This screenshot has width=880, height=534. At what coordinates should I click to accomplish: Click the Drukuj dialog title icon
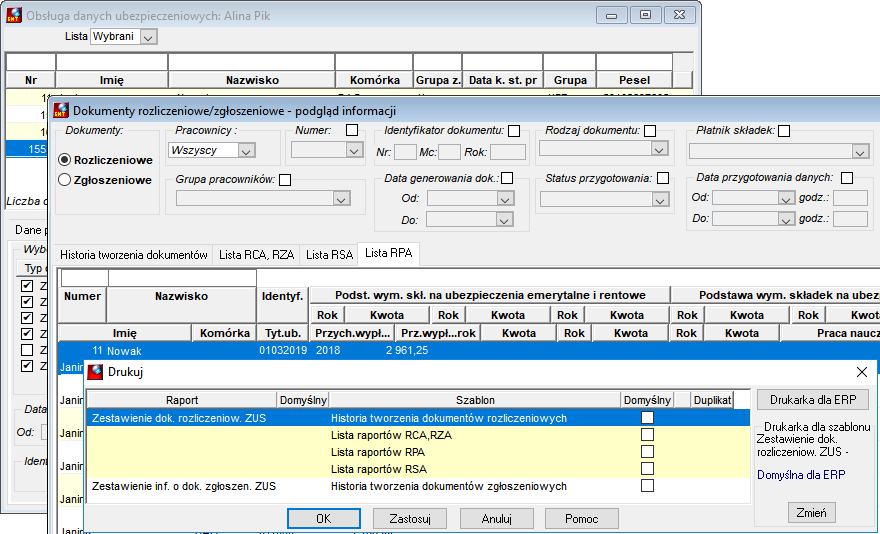pyautogui.click(x=95, y=372)
